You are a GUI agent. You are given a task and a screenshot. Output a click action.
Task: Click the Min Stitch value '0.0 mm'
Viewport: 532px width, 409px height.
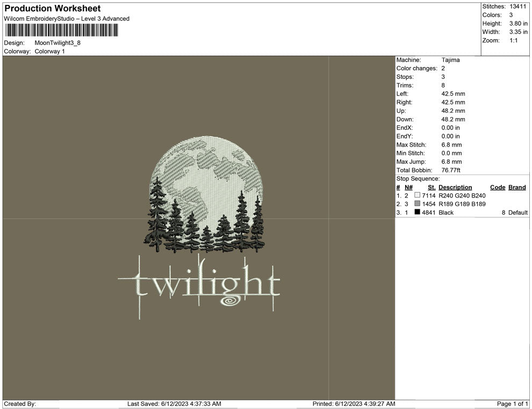451,153
